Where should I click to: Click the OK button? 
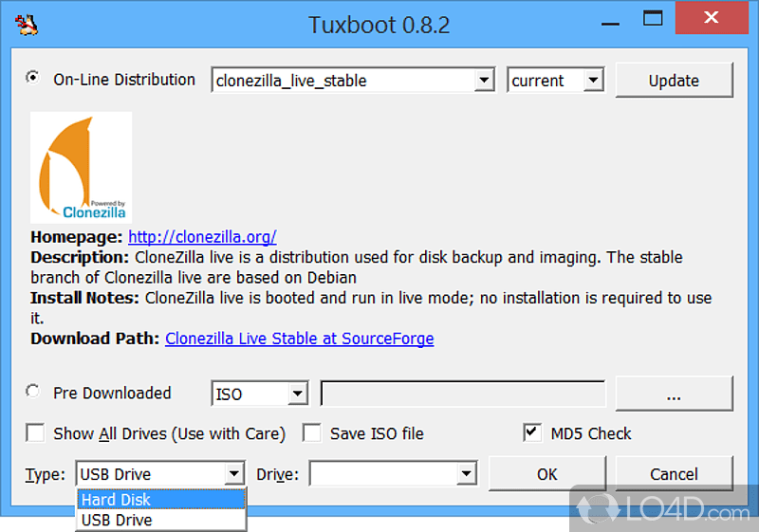point(547,474)
